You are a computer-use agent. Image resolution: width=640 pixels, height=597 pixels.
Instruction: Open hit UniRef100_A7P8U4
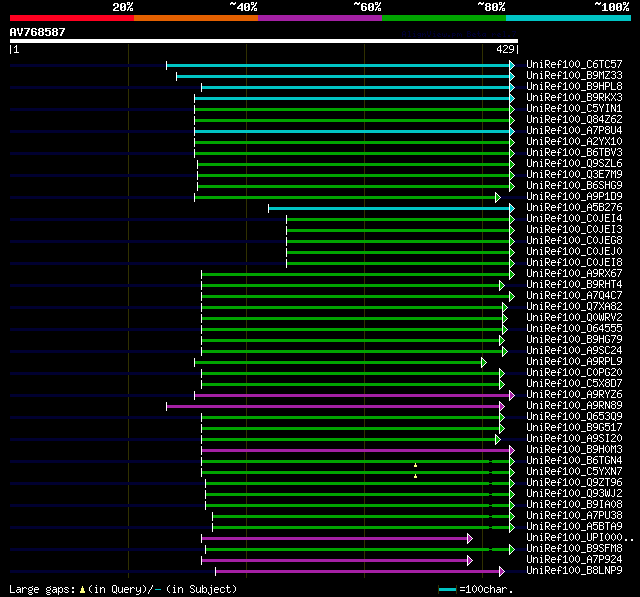(x=574, y=131)
